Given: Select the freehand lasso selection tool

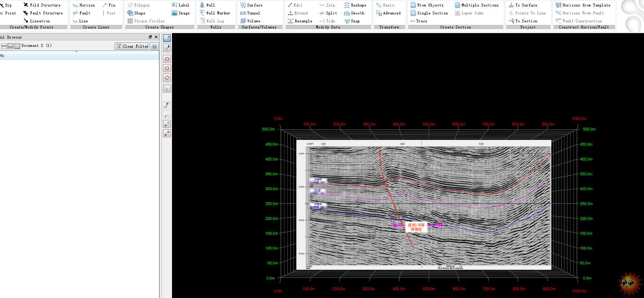Looking at the screenshot, I should 167,59.
